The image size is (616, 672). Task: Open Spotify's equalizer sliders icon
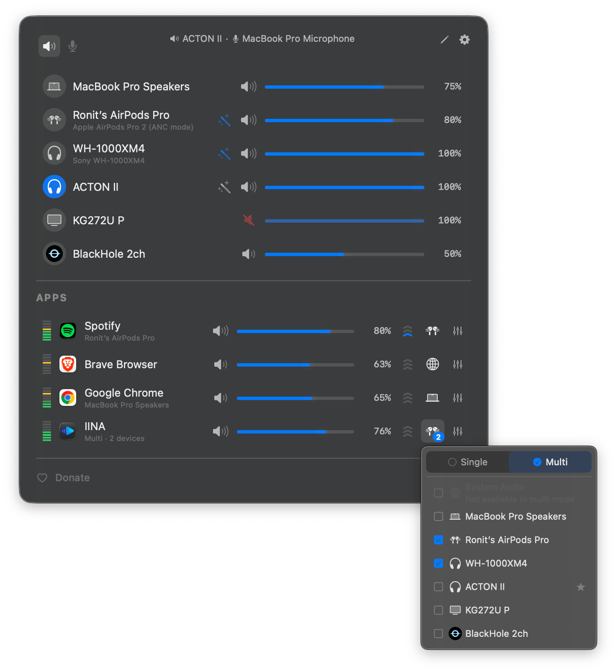click(x=458, y=331)
